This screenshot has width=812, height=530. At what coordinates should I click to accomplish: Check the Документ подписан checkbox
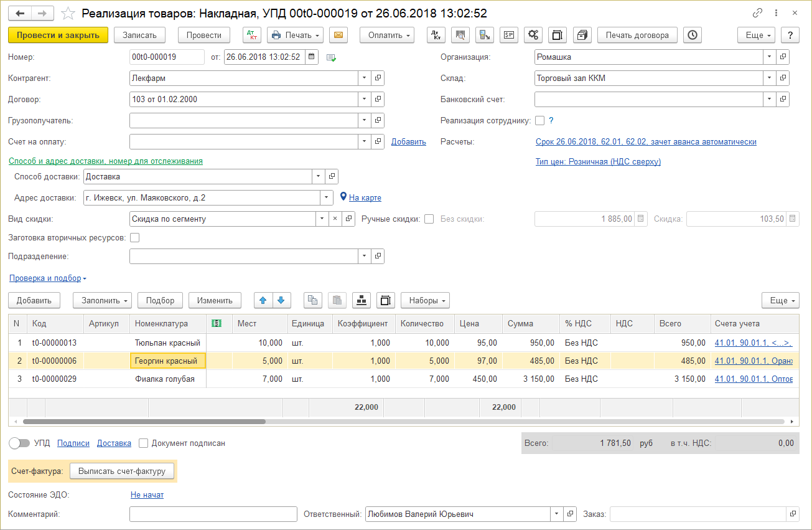click(144, 443)
